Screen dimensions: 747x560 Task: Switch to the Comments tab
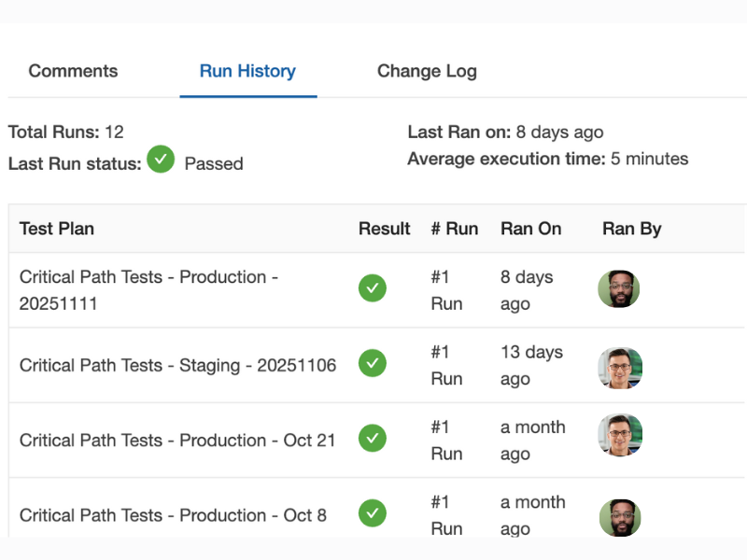pyautogui.click(x=73, y=70)
